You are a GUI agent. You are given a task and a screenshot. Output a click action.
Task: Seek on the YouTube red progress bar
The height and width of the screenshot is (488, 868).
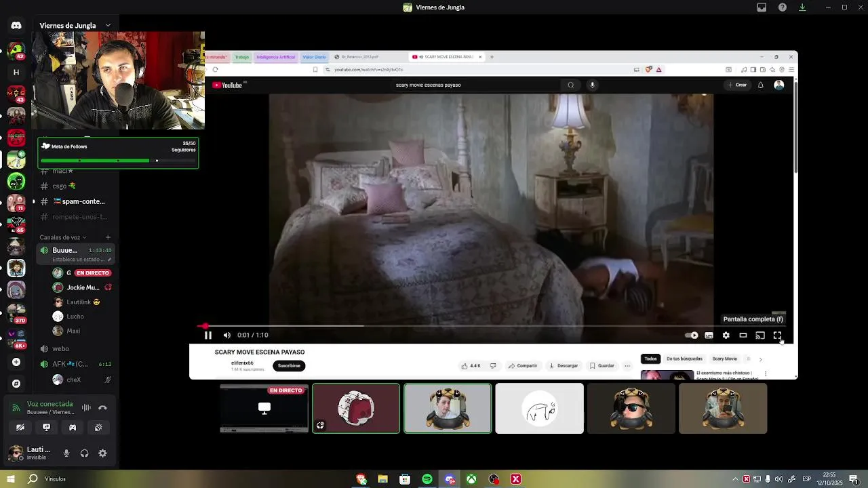tap(492, 326)
